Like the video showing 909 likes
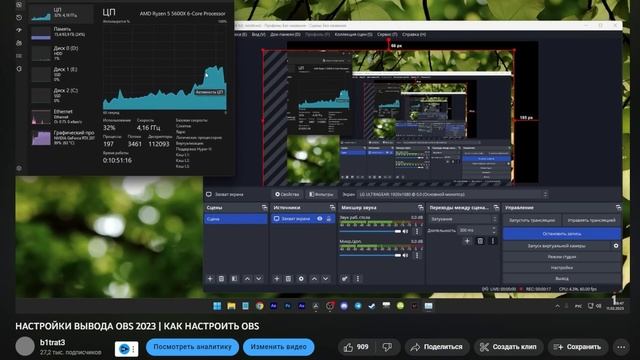The height and width of the screenshot is (360, 640). point(356,347)
